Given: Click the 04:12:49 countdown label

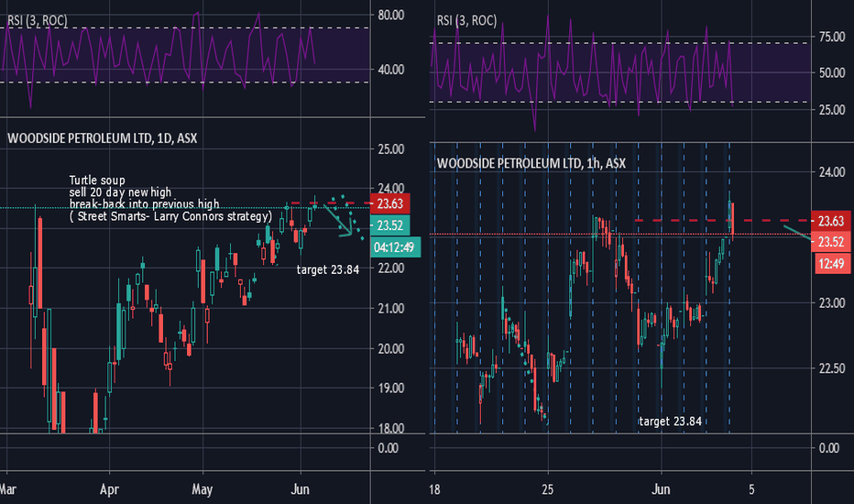Looking at the screenshot, I should pyautogui.click(x=396, y=247).
